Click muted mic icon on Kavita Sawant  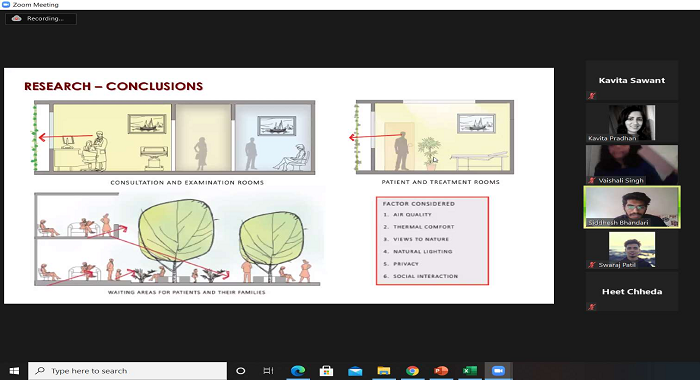[592, 96]
